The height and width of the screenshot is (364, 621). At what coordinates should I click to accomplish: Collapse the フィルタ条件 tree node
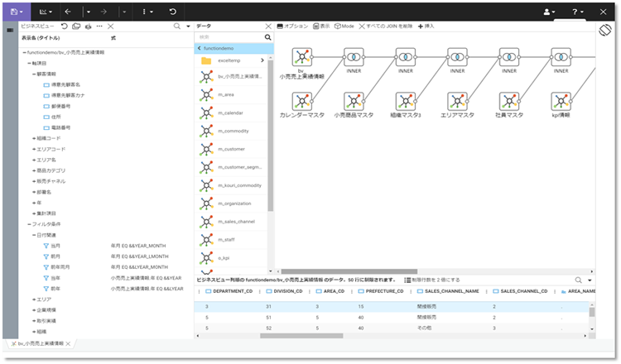pyautogui.click(x=29, y=224)
